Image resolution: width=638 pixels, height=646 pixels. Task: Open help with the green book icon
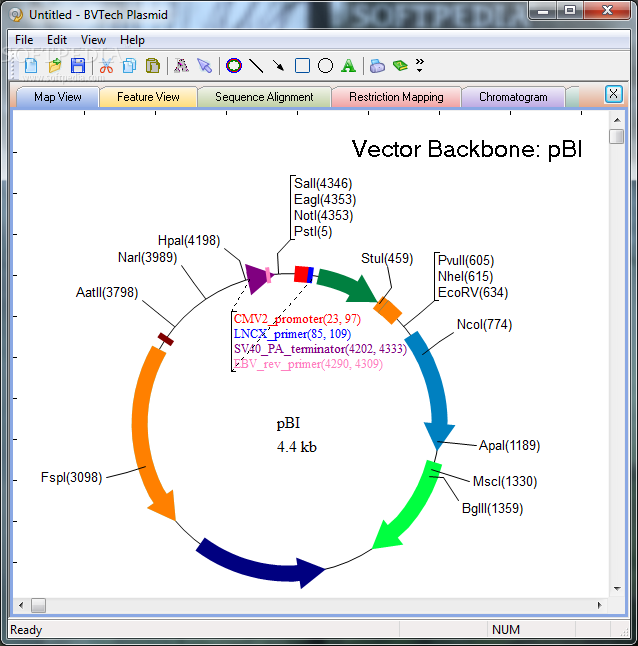(400, 66)
